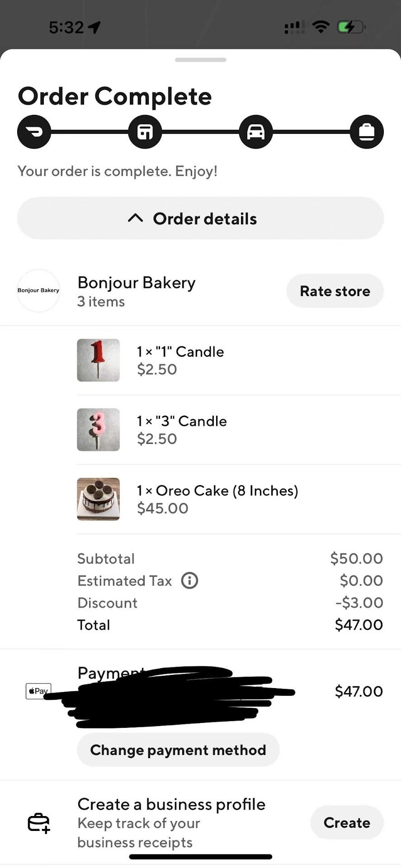Tap the DoorDash logo progress step icon
This screenshot has height=868, width=401.
pyautogui.click(x=34, y=132)
